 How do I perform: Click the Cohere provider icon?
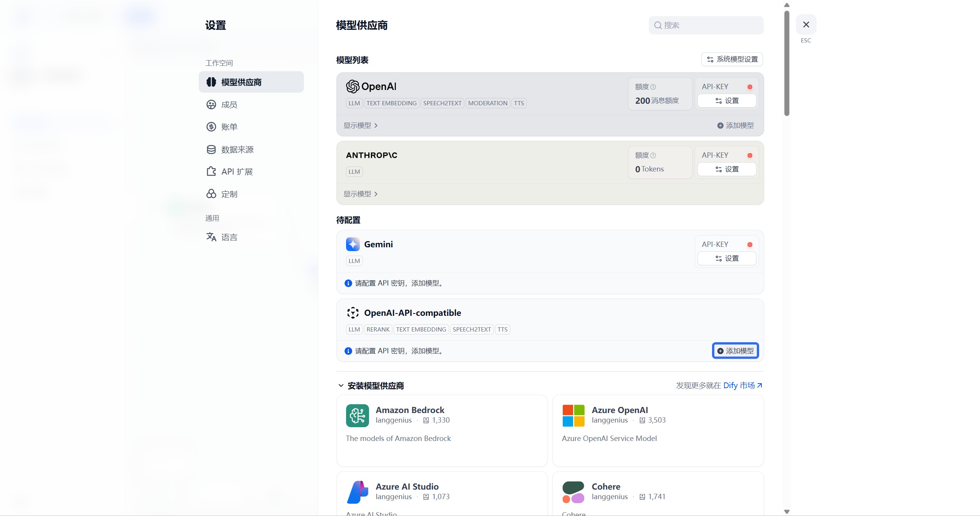[x=573, y=492]
